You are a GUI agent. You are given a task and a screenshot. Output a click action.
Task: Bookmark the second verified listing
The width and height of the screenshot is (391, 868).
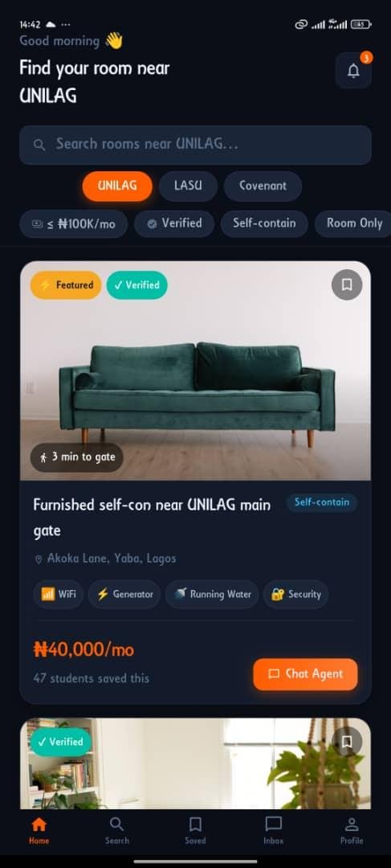(x=347, y=741)
